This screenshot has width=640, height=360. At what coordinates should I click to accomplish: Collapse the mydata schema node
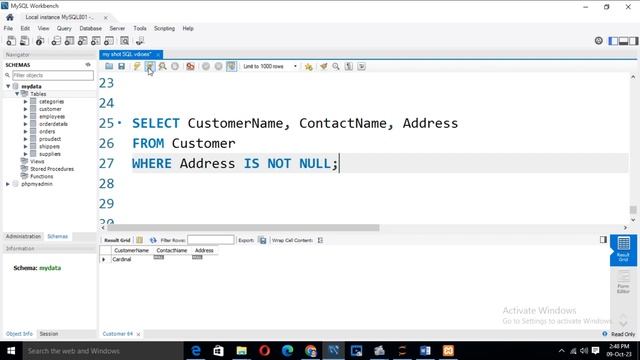[8, 87]
